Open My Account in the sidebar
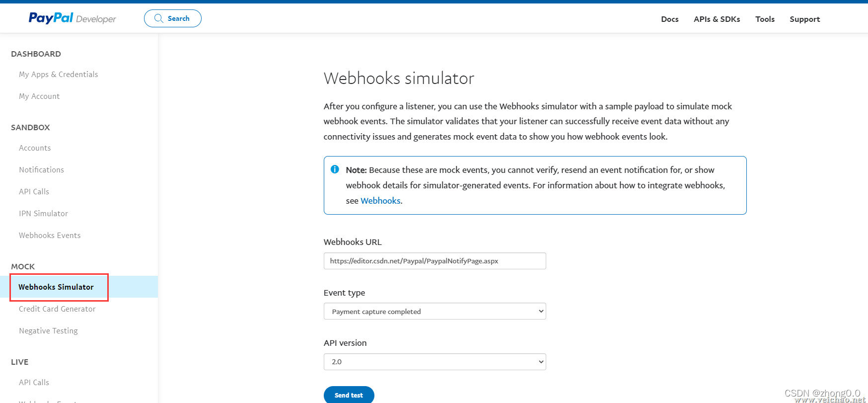This screenshot has height=403, width=868. coord(39,96)
